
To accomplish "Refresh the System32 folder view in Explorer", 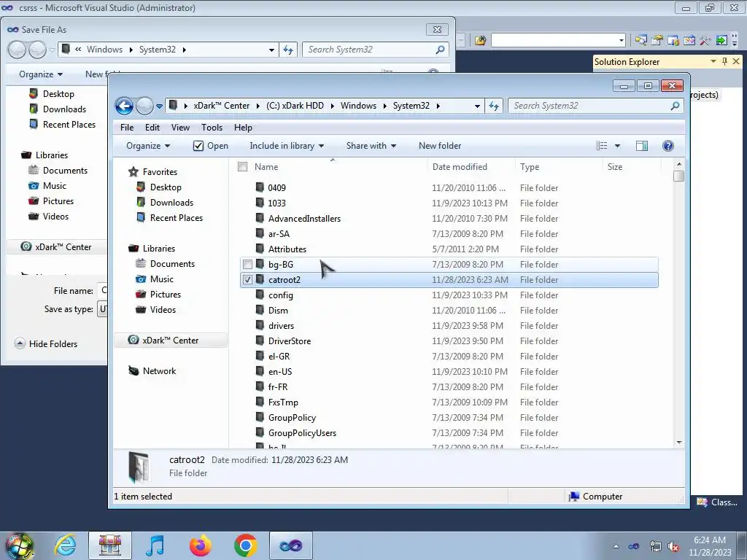I will pos(494,106).
